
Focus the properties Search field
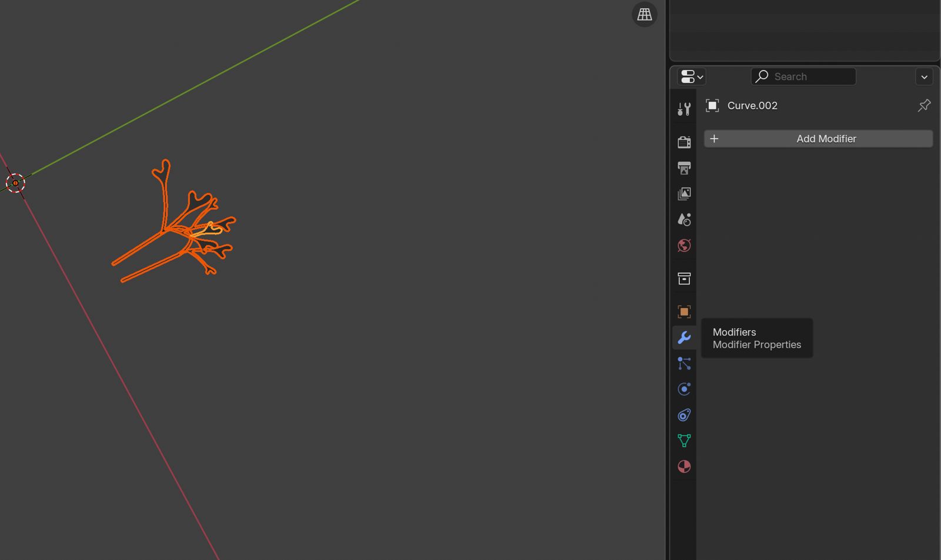[803, 76]
